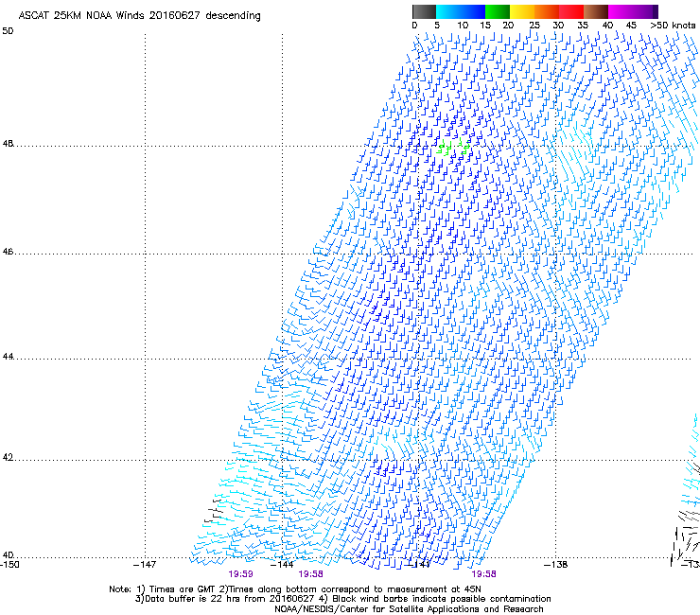
Task: Click the green 15-20 knots color segment
Action: [498, 11]
